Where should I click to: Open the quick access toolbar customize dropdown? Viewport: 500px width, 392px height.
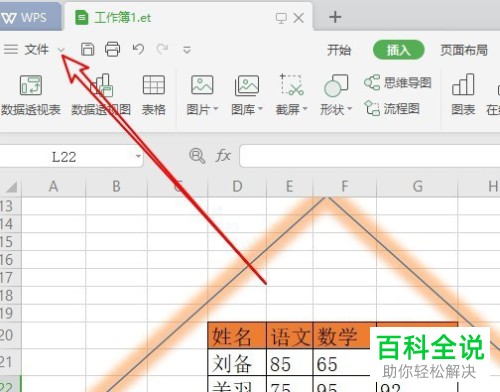[x=187, y=50]
